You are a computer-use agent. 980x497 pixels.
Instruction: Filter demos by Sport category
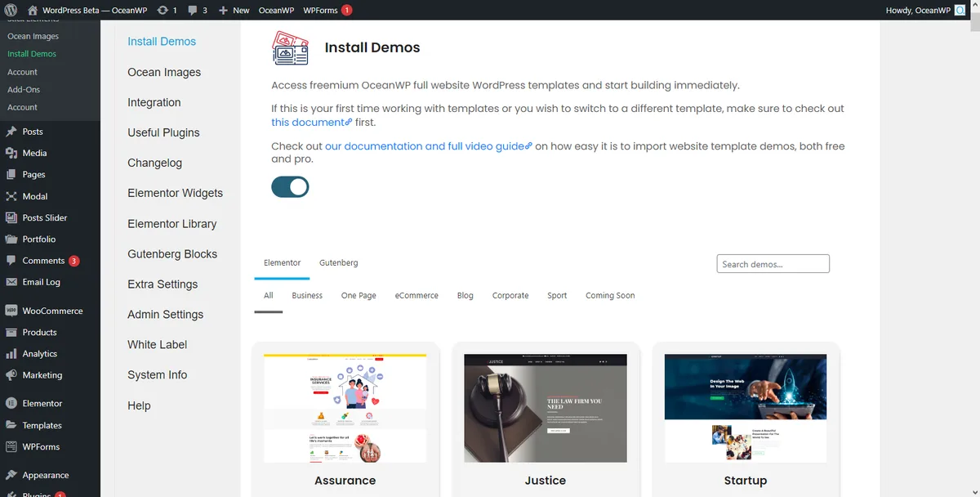(557, 295)
